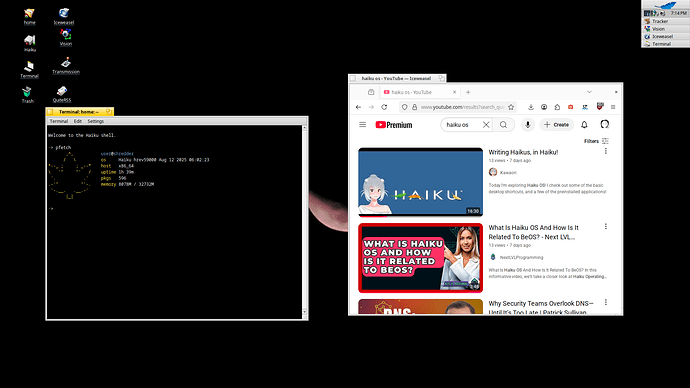Click the Deskbar clock showing 7:14 PM
This screenshot has height=388, width=690.
pyautogui.click(x=679, y=13)
